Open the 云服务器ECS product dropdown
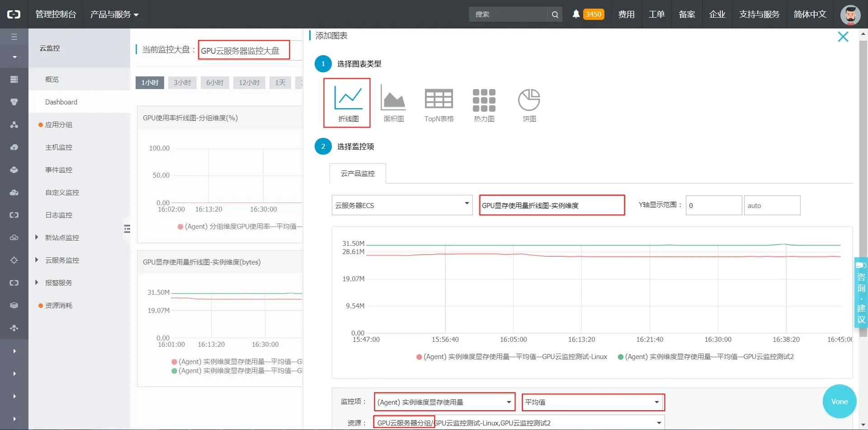This screenshot has width=868, height=430. click(x=402, y=205)
